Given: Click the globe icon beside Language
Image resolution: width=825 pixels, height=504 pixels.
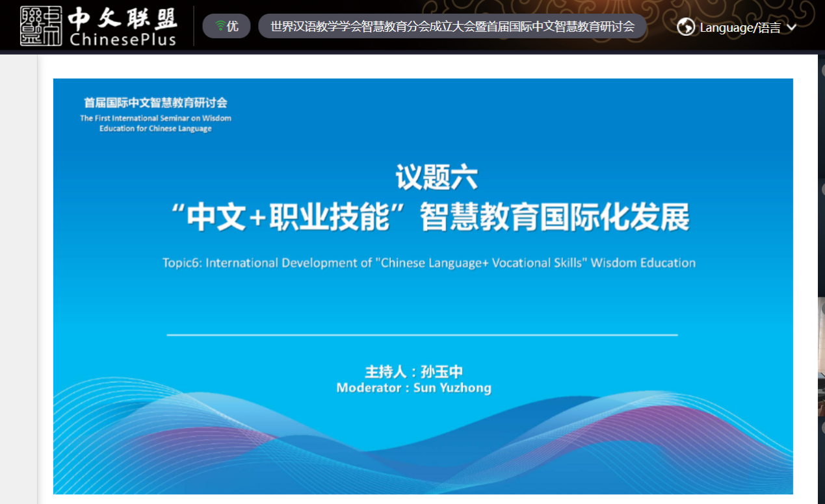Looking at the screenshot, I should click(686, 27).
